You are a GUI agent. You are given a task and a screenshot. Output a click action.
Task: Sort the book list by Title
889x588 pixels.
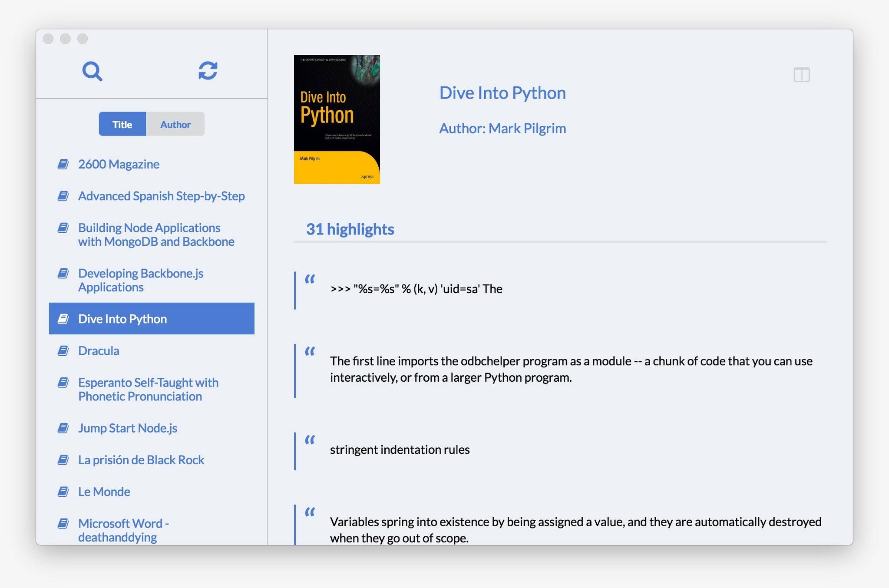point(122,124)
